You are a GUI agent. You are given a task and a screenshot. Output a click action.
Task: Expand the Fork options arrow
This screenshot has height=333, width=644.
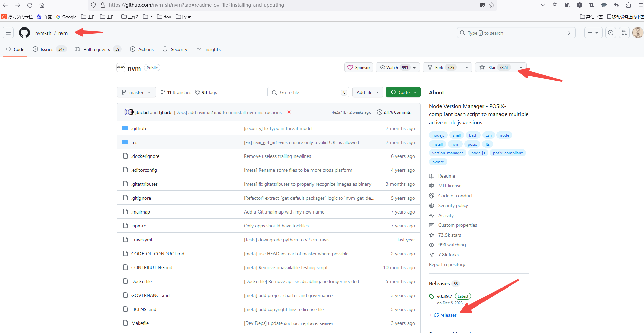click(467, 67)
